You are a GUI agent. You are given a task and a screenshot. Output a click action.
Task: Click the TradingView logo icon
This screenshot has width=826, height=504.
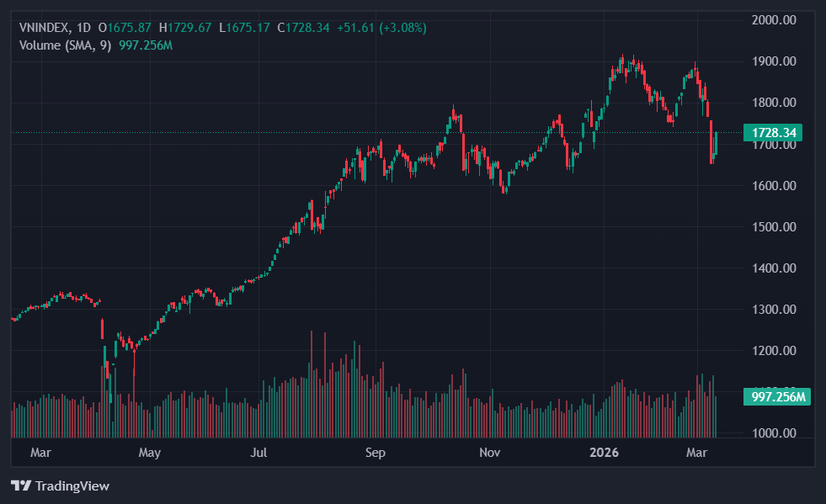20,485
